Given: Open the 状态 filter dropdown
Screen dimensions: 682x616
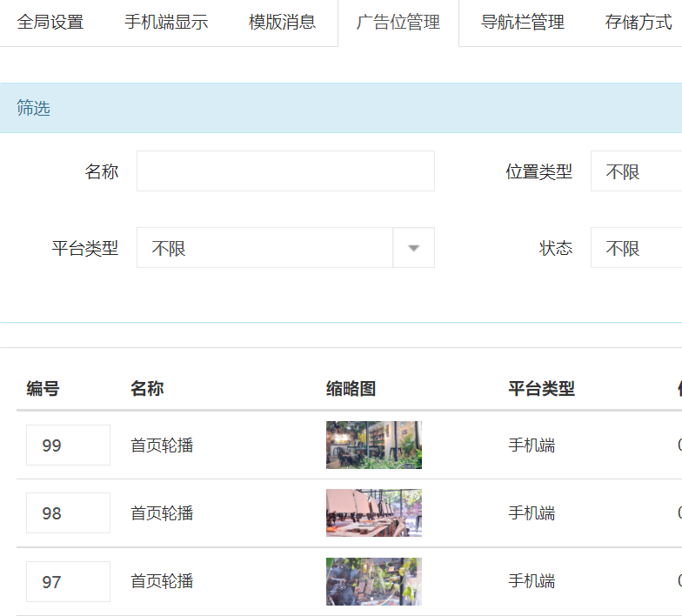Looking at the screenshot, I should point(635,248).
